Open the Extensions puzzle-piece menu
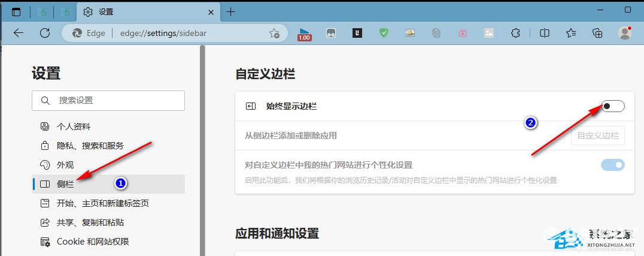The width and height of the screenshot is (644, 256). click(x=515, y=34)
